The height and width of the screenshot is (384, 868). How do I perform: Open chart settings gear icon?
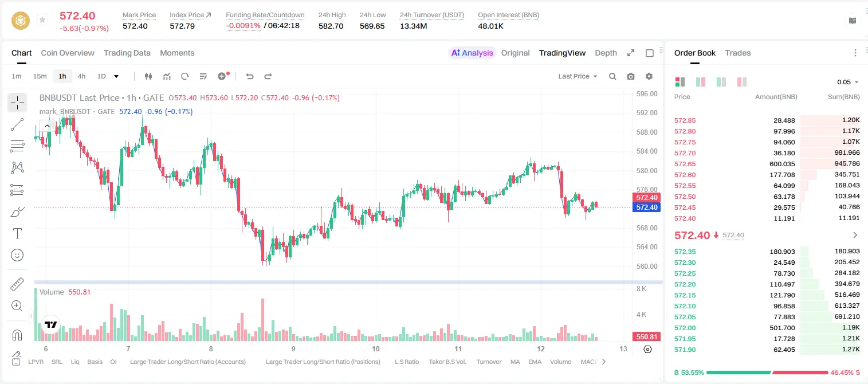click(x=649, y=76)
